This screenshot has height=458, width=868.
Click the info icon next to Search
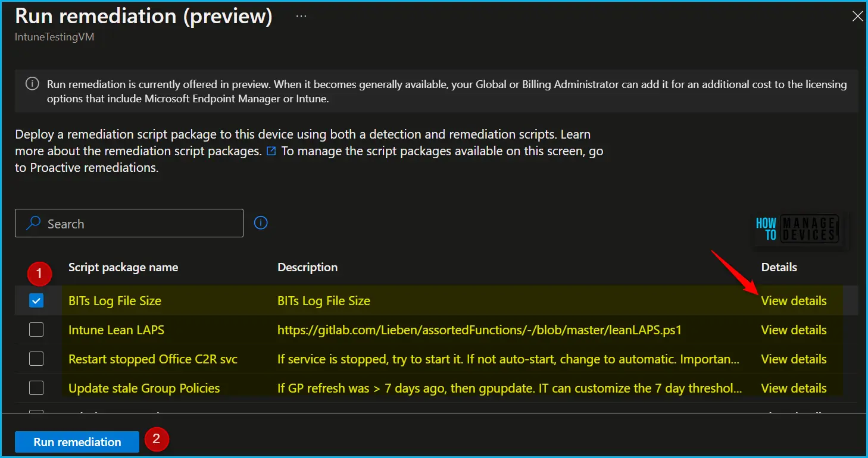[261, 223]
